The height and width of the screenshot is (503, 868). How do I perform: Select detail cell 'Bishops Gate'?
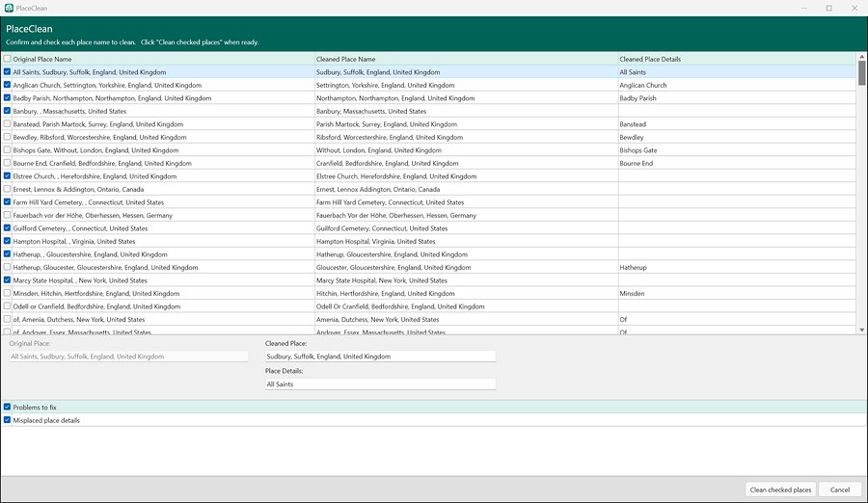(x=638, y=150)
